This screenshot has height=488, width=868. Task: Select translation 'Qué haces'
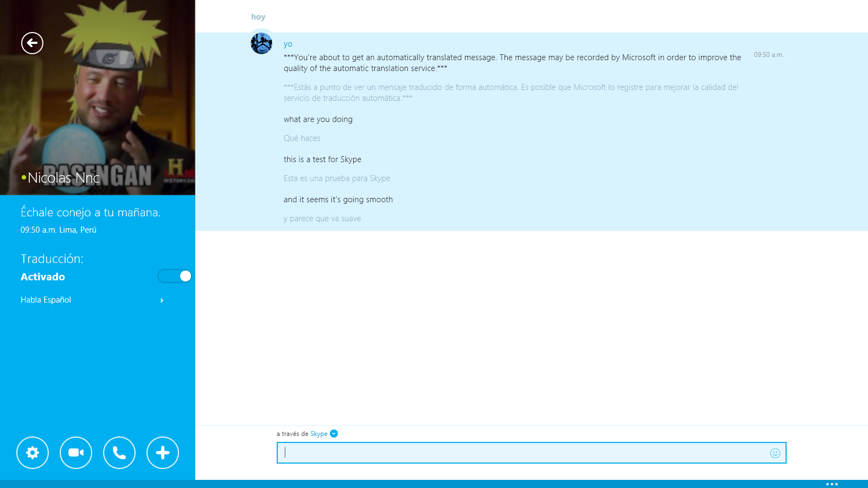point(302,138)
